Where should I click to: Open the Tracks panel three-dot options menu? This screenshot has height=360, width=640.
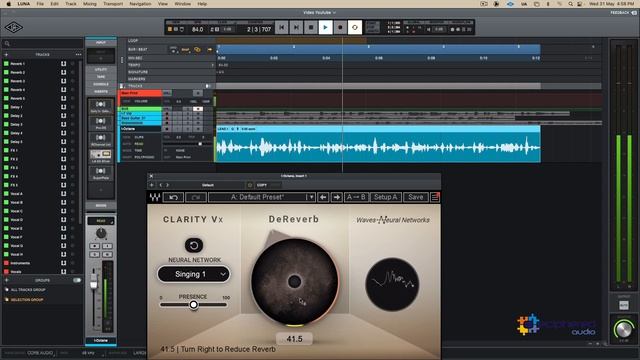pyautogui.click(x=78, y=54)
